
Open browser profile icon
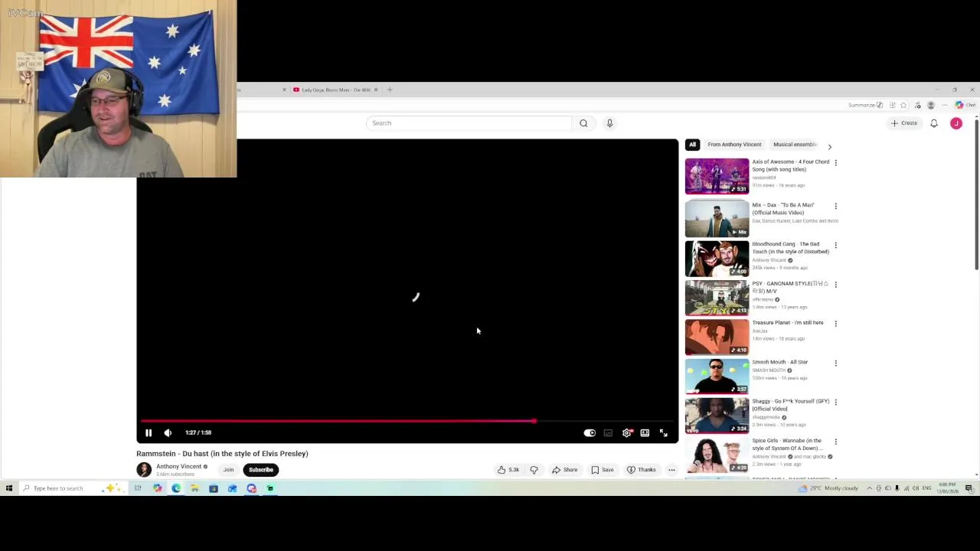tap(931, 105)
